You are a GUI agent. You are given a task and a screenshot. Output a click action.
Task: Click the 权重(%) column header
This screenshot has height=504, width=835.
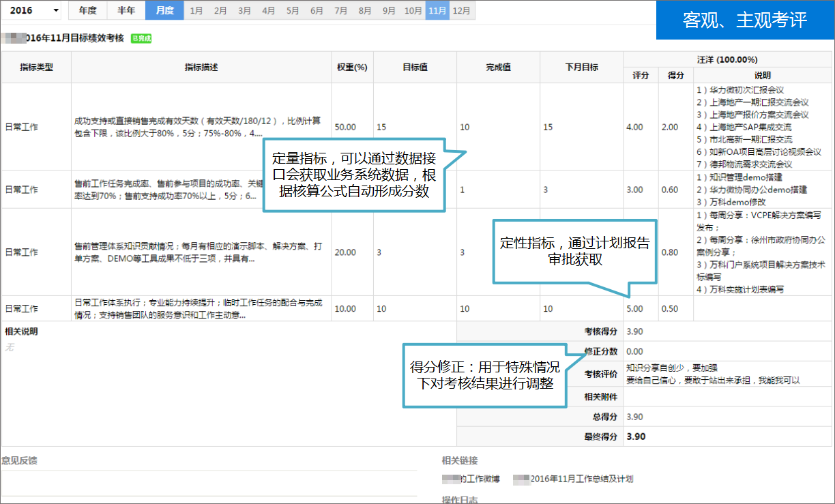[x=352, y=68]
